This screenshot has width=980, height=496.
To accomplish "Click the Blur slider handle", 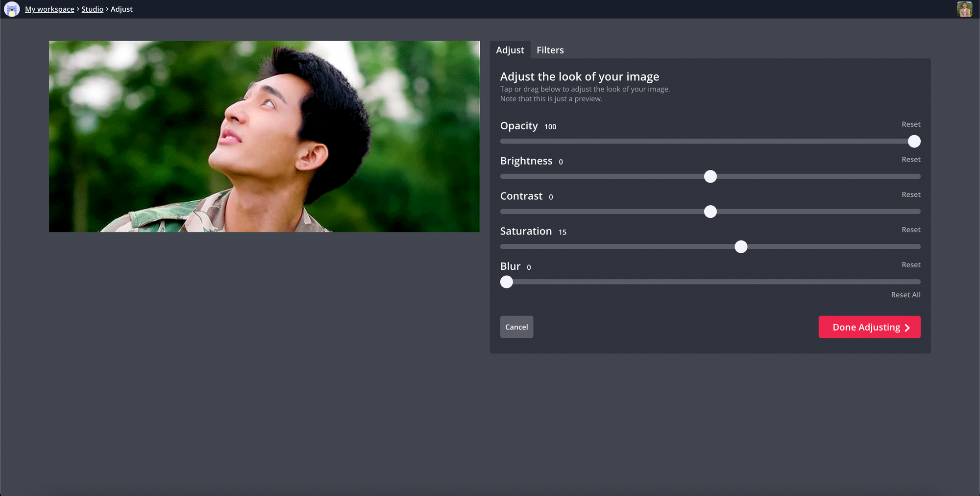I will tap(507, 282).
